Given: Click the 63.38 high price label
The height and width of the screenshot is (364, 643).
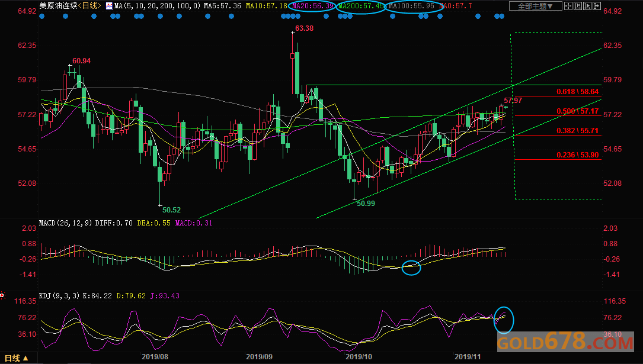Looking at the screenshot, I should [304, 28].
